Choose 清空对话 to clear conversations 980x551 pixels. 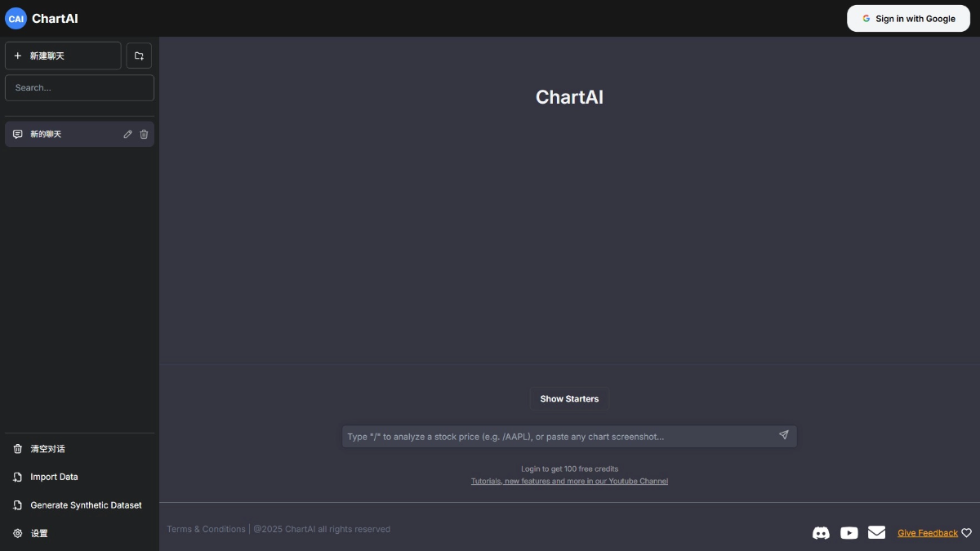[x=79, y=449]
